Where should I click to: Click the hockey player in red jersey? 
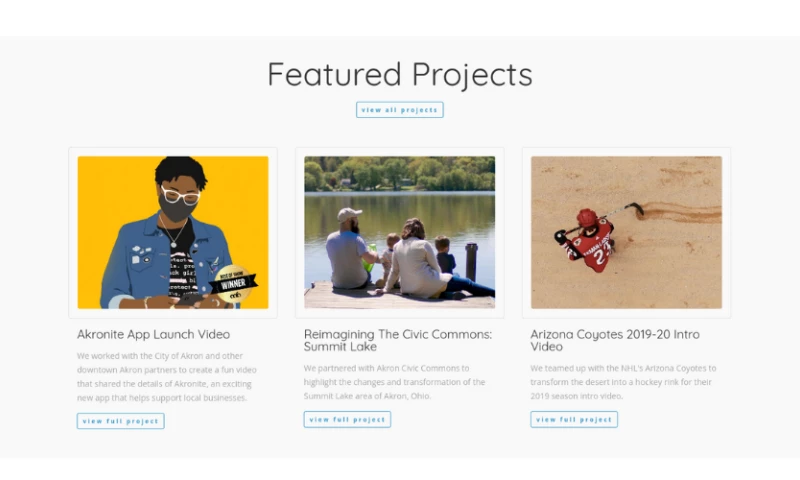click(x=590, y=241)
